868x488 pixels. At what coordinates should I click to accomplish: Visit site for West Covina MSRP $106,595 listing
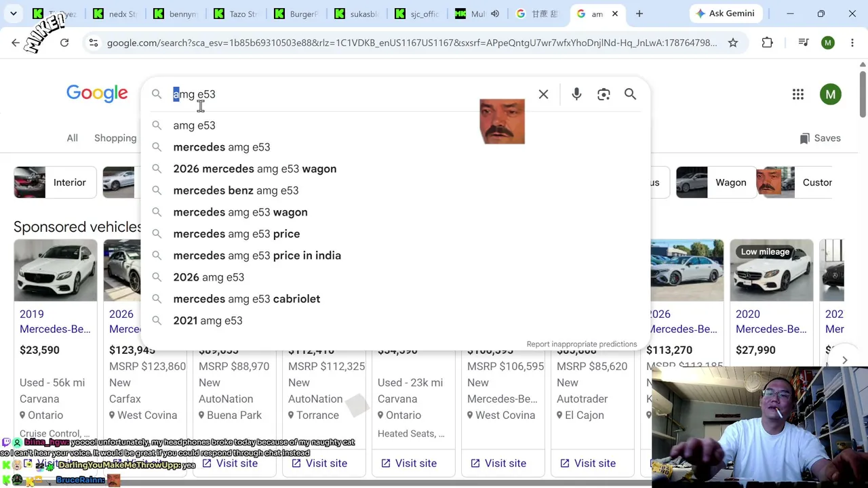point(497,464)
